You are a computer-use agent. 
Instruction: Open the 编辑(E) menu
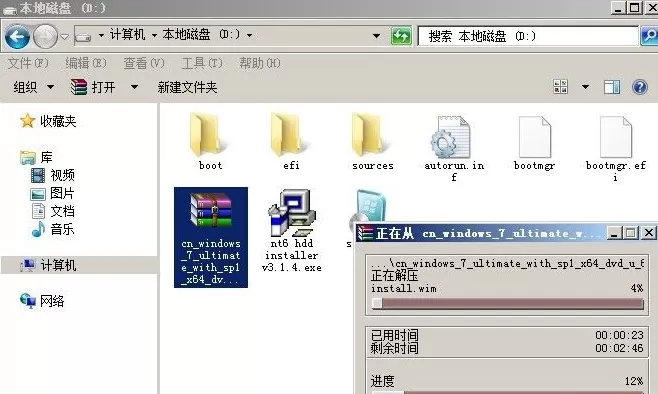[x=86, y=63]
